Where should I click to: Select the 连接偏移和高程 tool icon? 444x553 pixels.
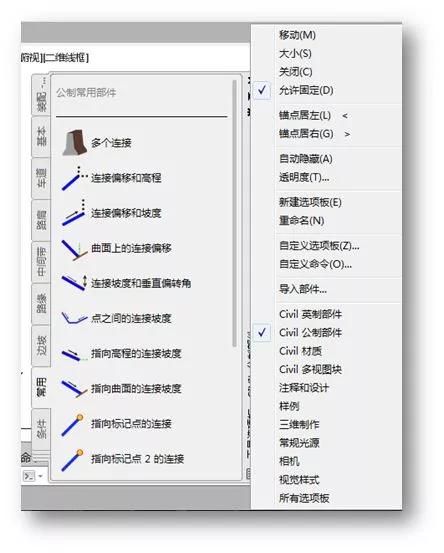(x=74, y=178)
